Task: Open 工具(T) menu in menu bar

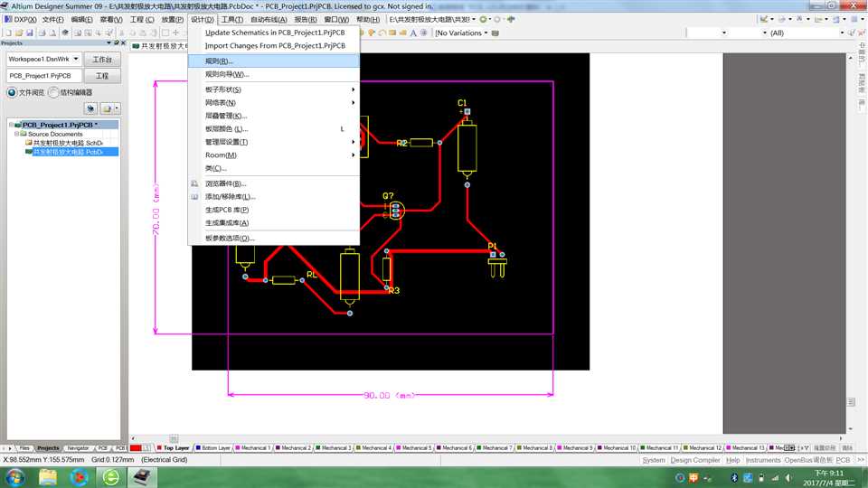Action: tap(232, 19)
